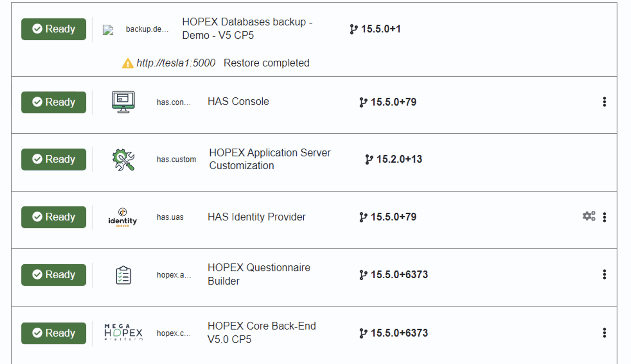The width and height of the screenshot is (631, 364).
Task: Open the HOPEX Core Back-End three-dot menu
Action: point(604,333)
